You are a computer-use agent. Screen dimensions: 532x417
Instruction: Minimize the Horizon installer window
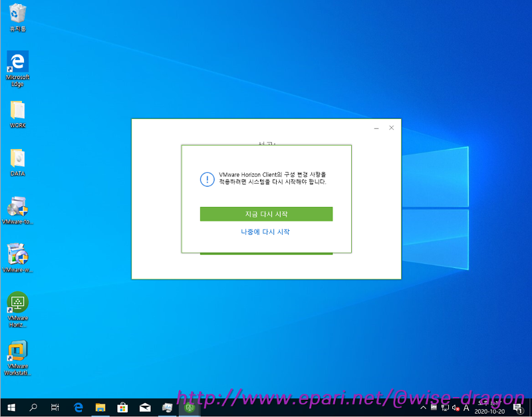tap(376, 128)
